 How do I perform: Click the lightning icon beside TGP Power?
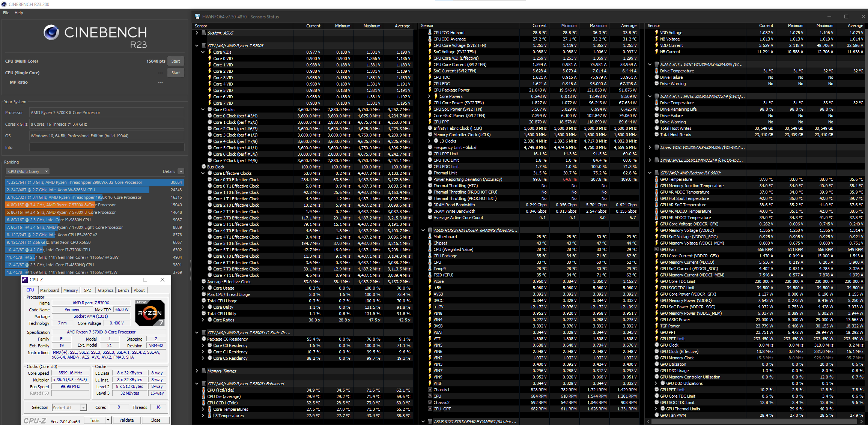click(x=657, y=326)
